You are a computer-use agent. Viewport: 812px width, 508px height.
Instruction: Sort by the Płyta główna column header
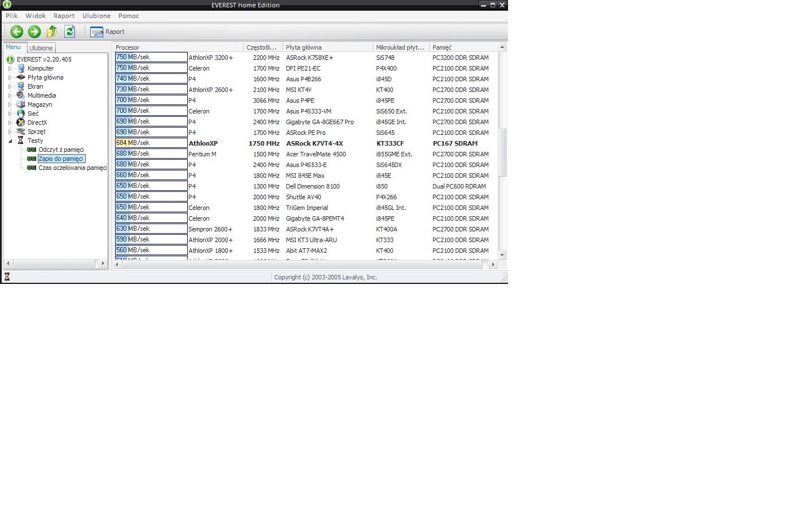click(328, 47)
